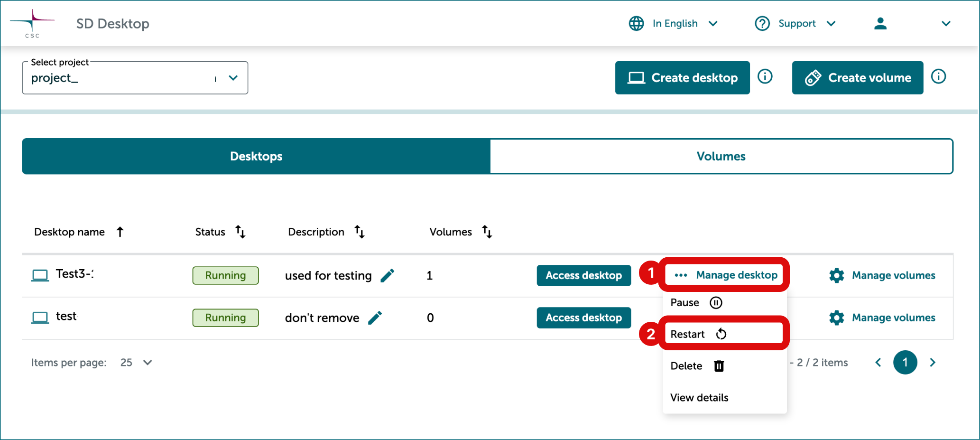
Task: Click the Delete trash can icon
Action: [x=719, y=366]
